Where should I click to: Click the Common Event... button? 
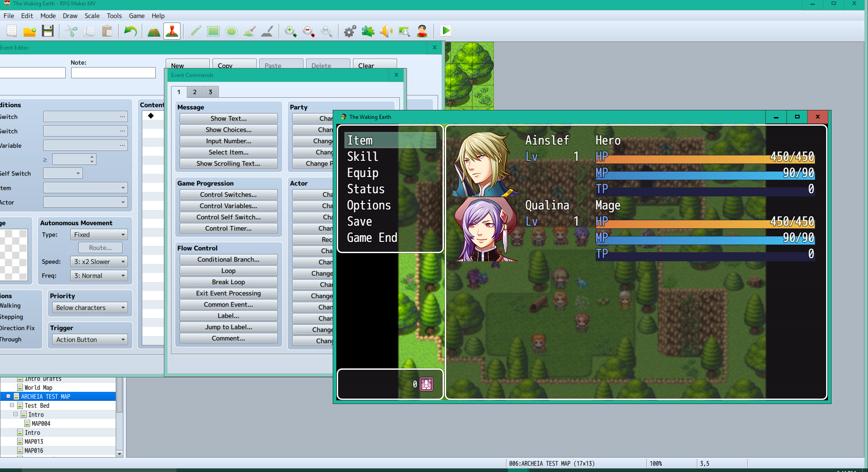coord(229,304)
